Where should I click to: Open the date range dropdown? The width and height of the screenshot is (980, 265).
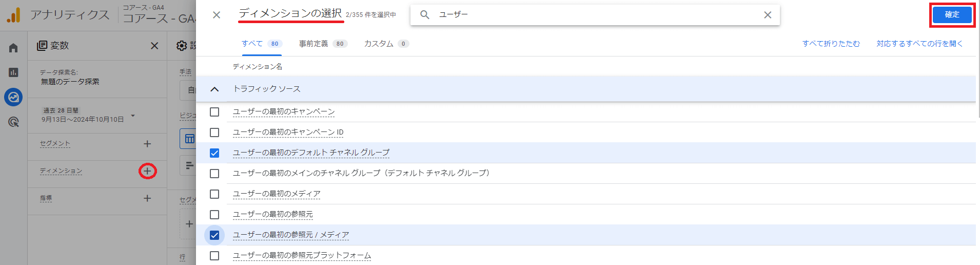(x=133, y=116)
